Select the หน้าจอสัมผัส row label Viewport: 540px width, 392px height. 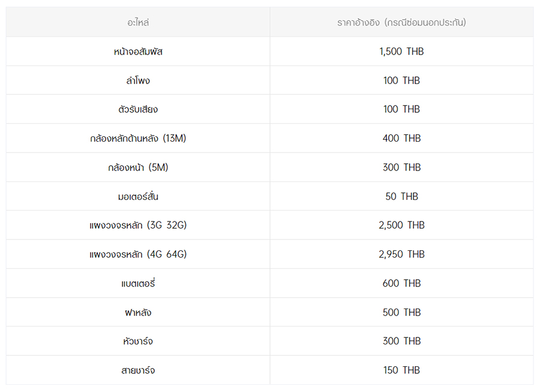point(138,52)
